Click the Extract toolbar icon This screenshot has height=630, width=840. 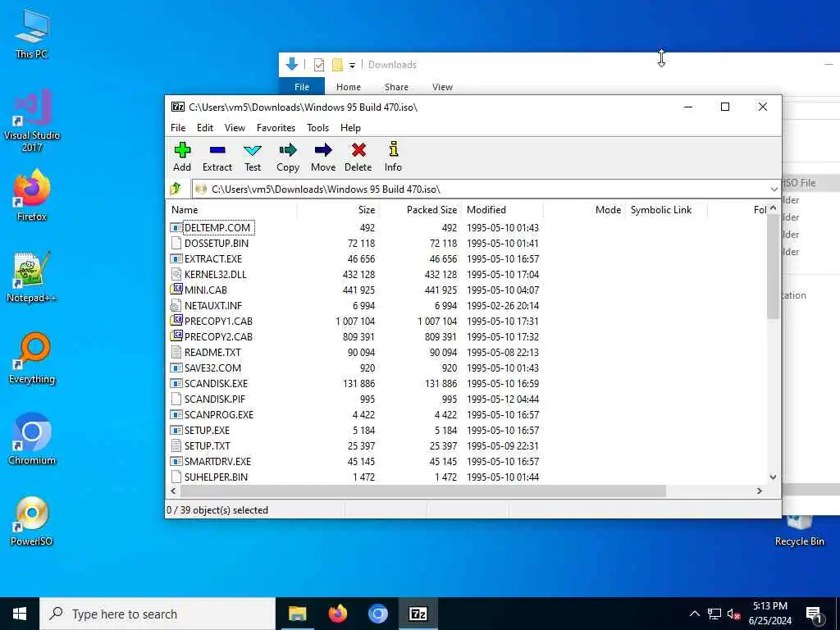coord(217,157)
